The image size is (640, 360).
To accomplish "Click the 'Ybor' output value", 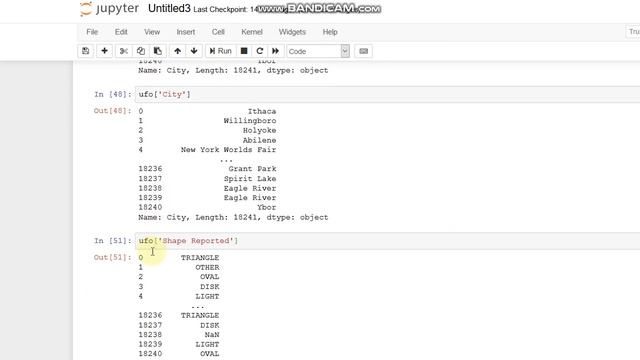I will 267,208.
